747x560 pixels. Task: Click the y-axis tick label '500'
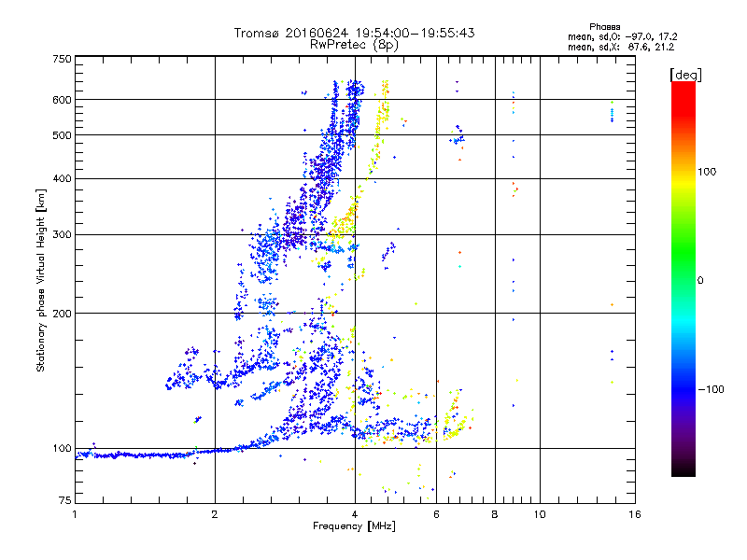(63, 135)
